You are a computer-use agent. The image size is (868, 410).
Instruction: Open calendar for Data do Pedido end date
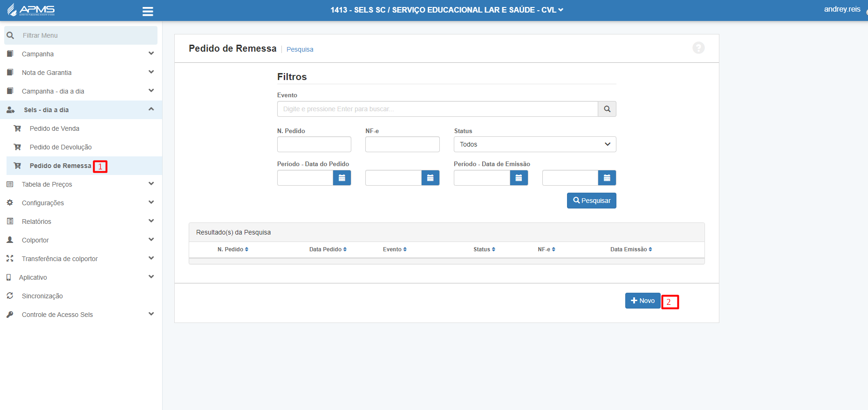[x=431, y=178]
